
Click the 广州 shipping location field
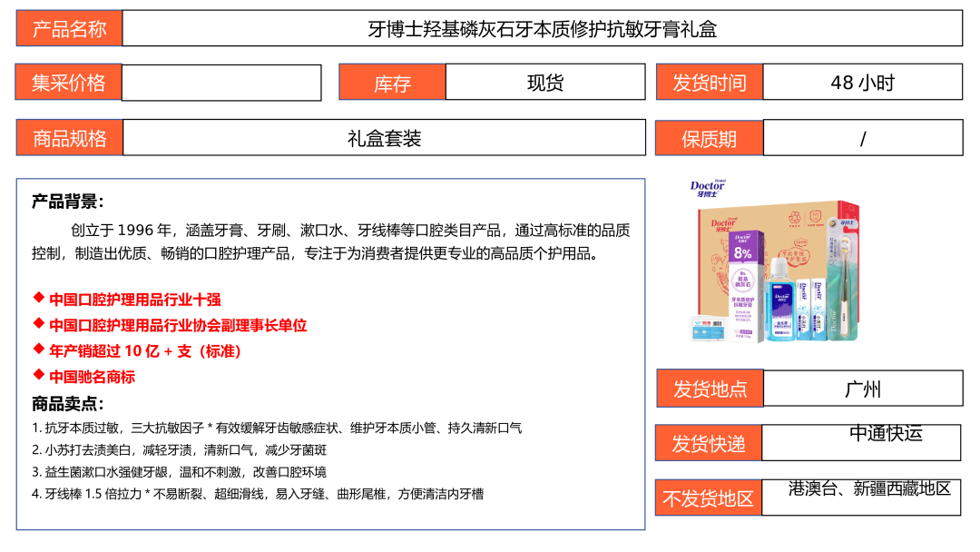pos(862,389)
